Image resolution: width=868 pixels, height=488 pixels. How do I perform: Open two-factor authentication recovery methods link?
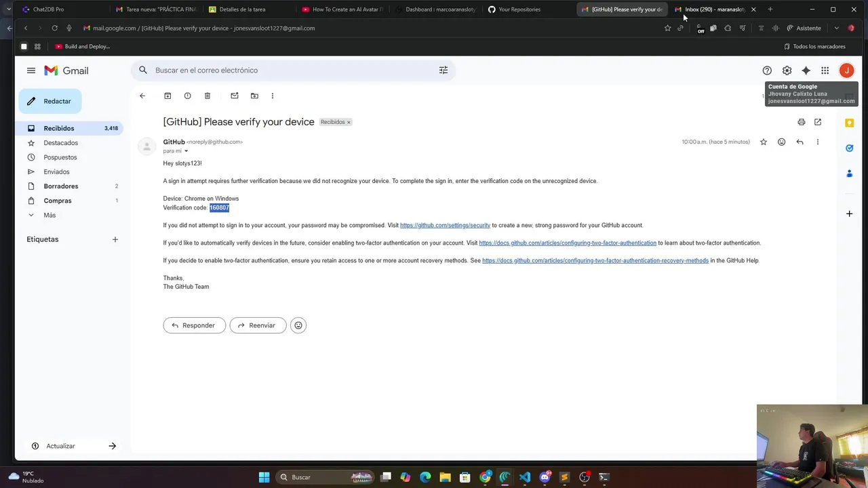595,260
